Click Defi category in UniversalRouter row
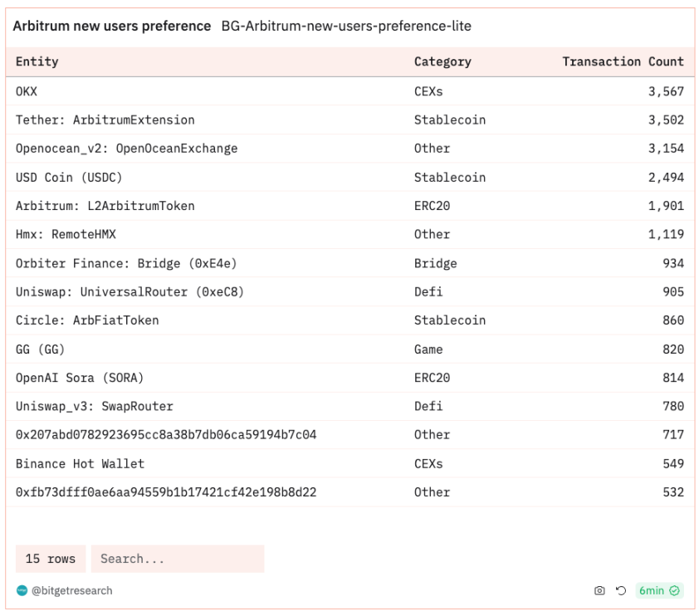This screenshot has width=699, height=616. 428,292
